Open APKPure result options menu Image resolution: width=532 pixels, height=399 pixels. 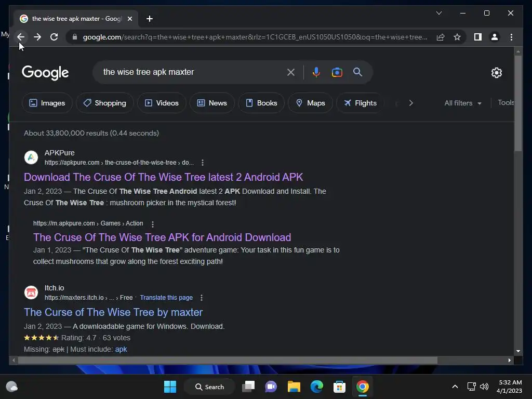pos(203,163)
